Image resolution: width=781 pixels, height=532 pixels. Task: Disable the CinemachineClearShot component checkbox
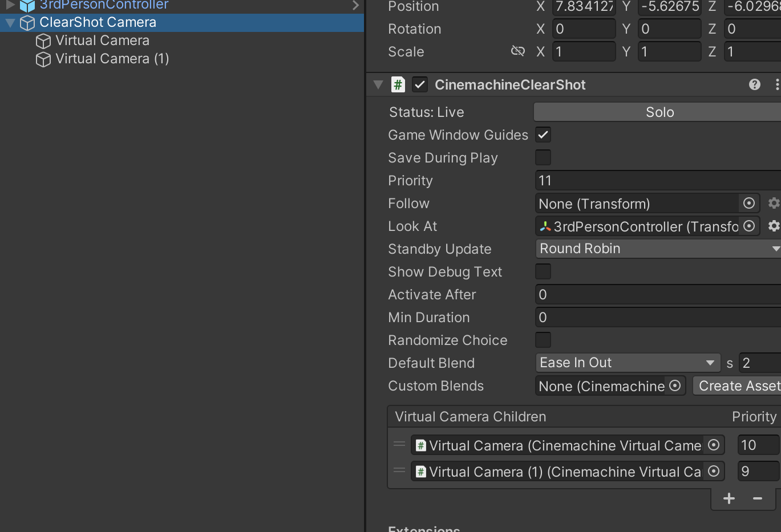tap(420, 85)
